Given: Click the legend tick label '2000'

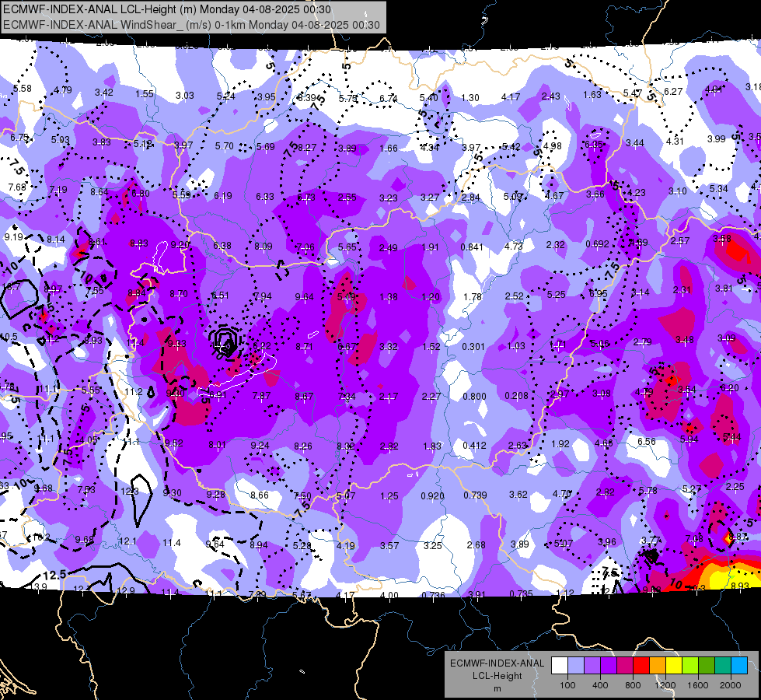Looking at the screenshot, I should pos(731,685).
